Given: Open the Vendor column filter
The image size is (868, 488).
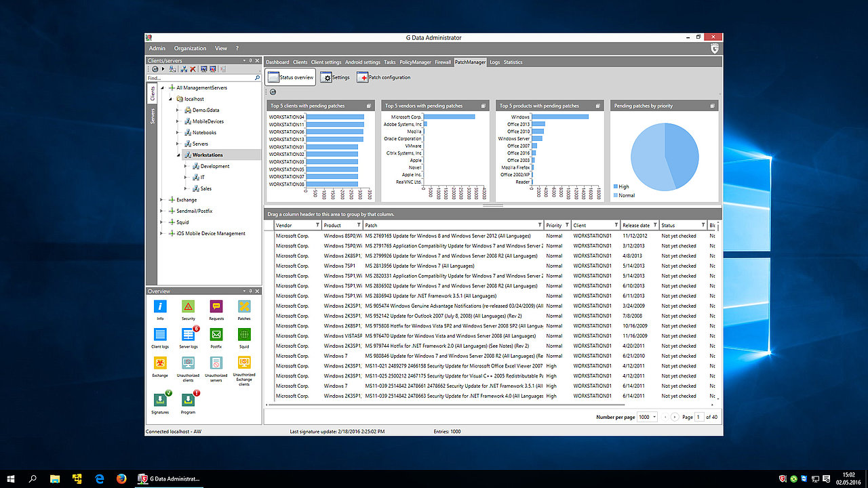Looking at the screenshot, I should [x=317, y=225].
